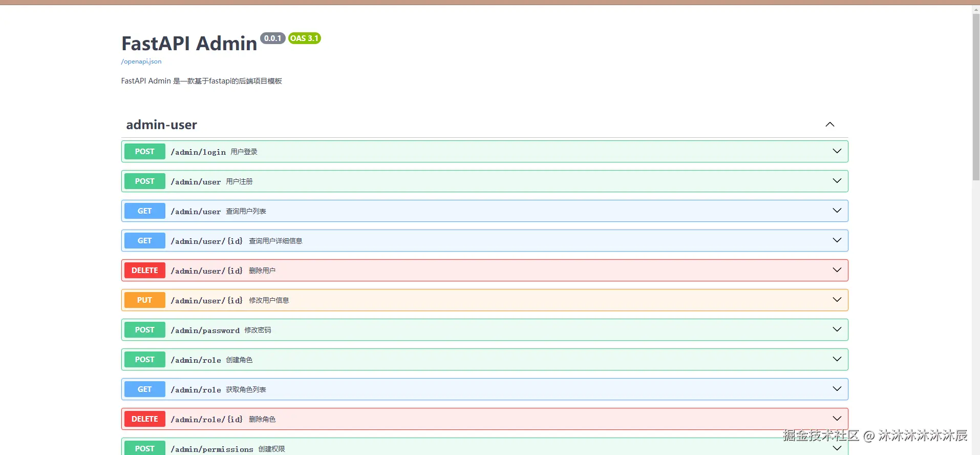Select the /admin/user path in 用户注册 row
The height and width of the screenshot is (455, 980).
[x=196, y=182]
